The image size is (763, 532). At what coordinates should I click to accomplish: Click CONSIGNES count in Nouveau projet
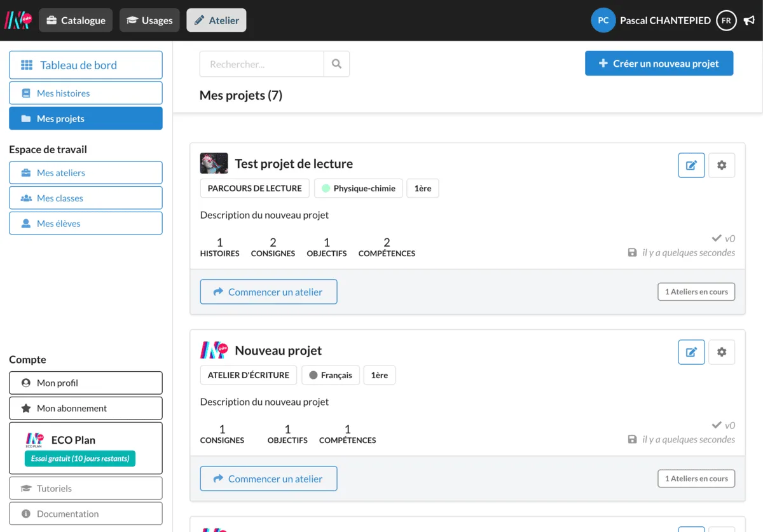click(222, 434)
